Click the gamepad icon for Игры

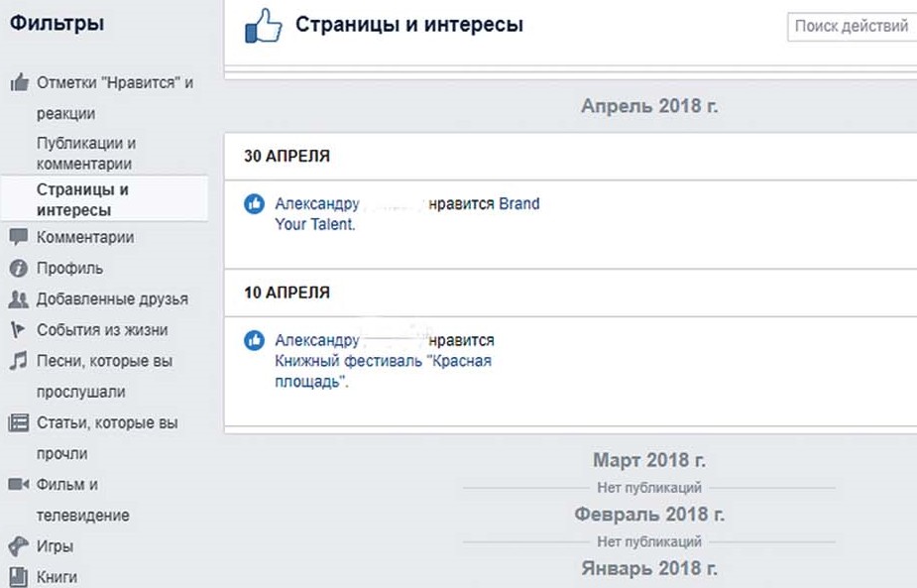[x=18, y=546]
